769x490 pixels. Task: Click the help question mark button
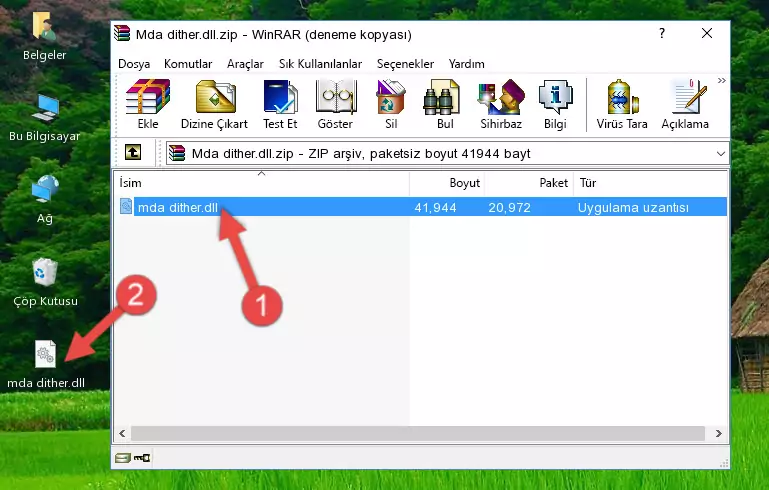point(662,33)
